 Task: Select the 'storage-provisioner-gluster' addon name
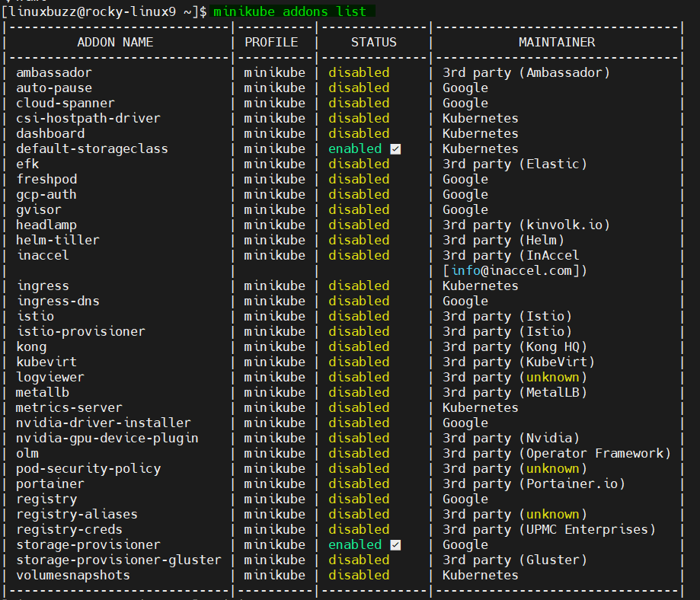click(119, 560)
